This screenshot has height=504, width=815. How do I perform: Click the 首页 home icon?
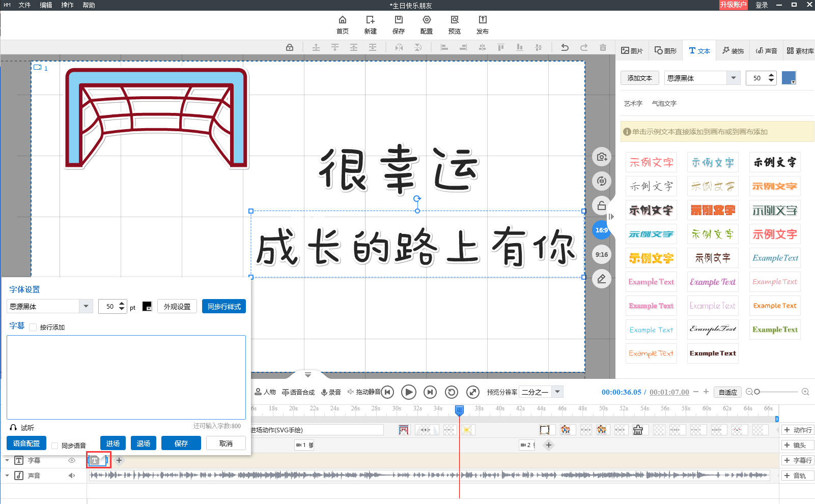[x=343, y=20]
